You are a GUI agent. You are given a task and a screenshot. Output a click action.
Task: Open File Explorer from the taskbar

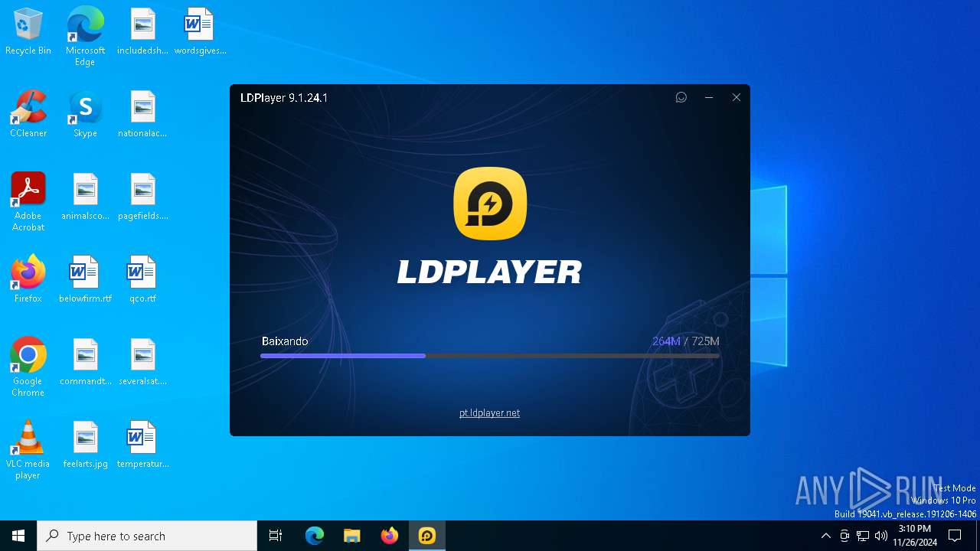click(x=352, y=536)
